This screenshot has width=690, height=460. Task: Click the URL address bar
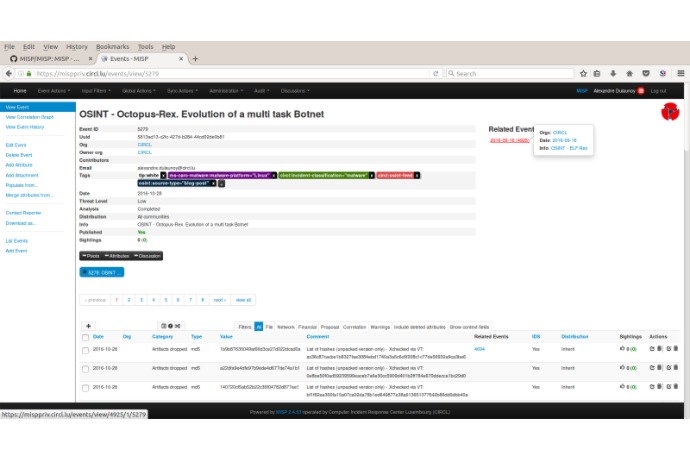point(231,74)
